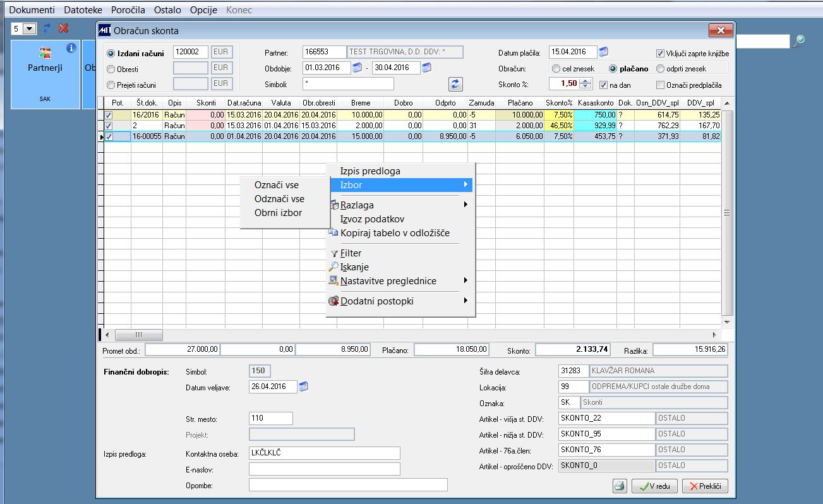823x504 pixels.
Task: Open the Poročila menu in the menu bar
Action: (x=128, y=10)
